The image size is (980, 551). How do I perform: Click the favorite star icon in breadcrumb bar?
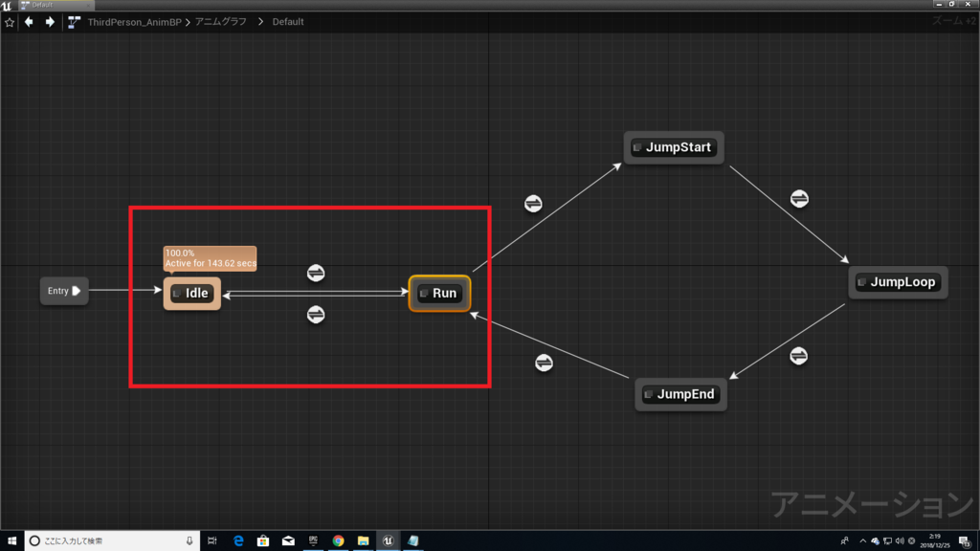[10, 23]
